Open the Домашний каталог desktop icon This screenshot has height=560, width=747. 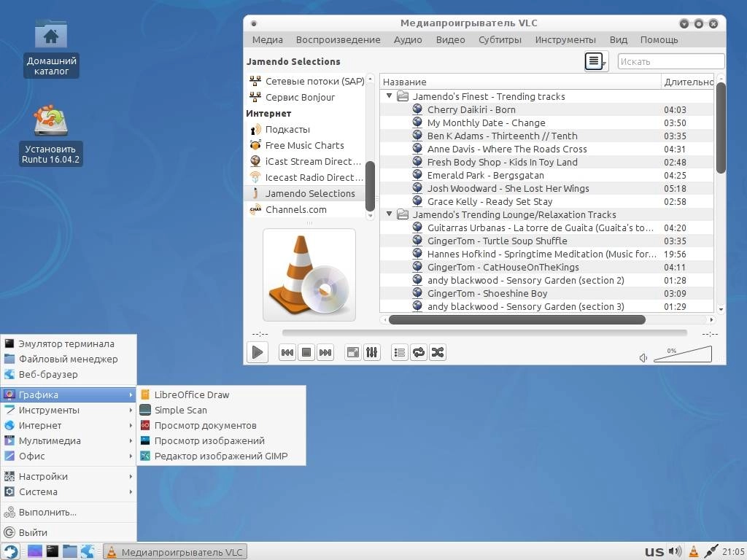pos(51,48)
